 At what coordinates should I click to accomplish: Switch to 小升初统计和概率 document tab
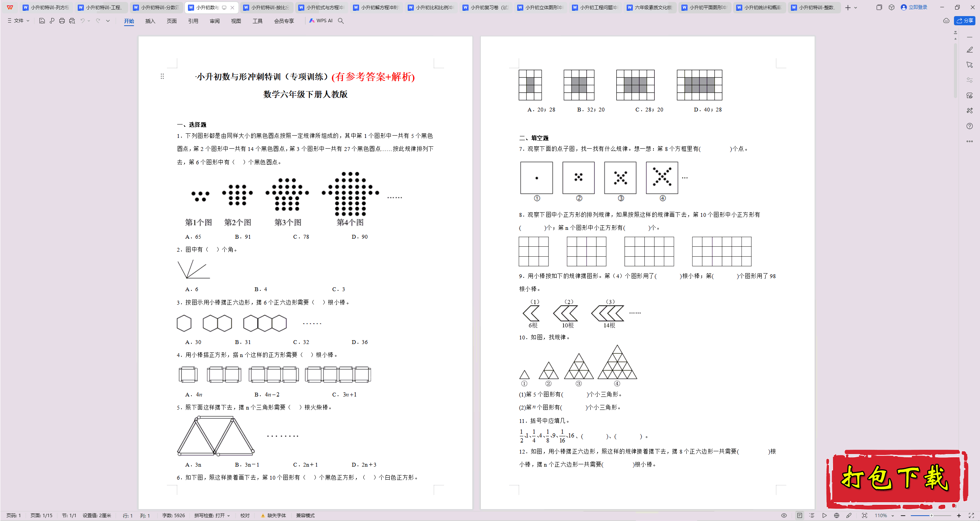[x=760, y=7]
